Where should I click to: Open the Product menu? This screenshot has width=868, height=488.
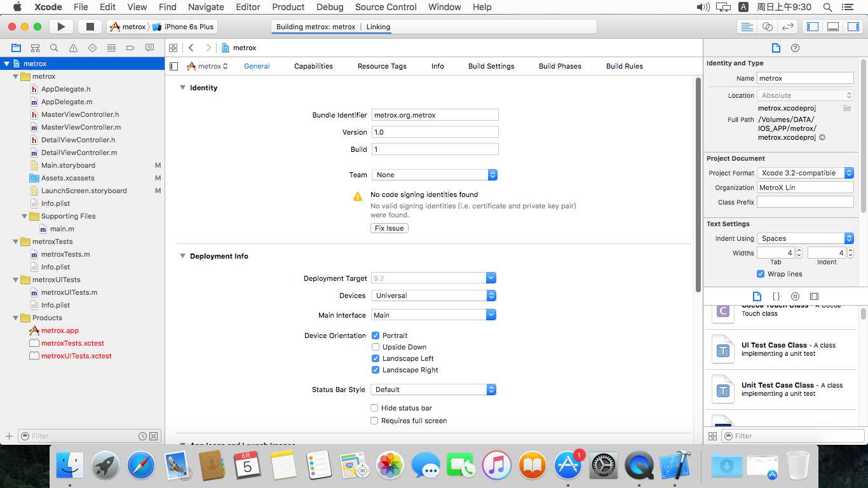tap(288, 7)
